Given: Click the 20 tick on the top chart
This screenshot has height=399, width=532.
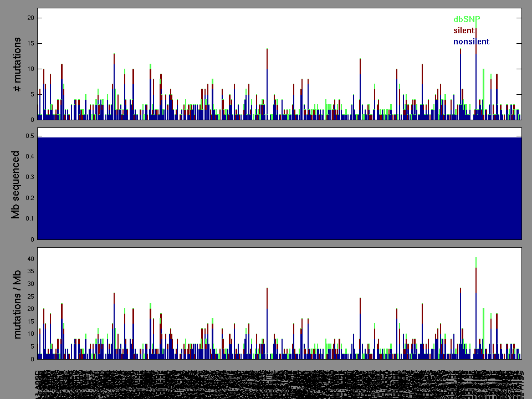Looking at the screenshot, I should 31,18.
